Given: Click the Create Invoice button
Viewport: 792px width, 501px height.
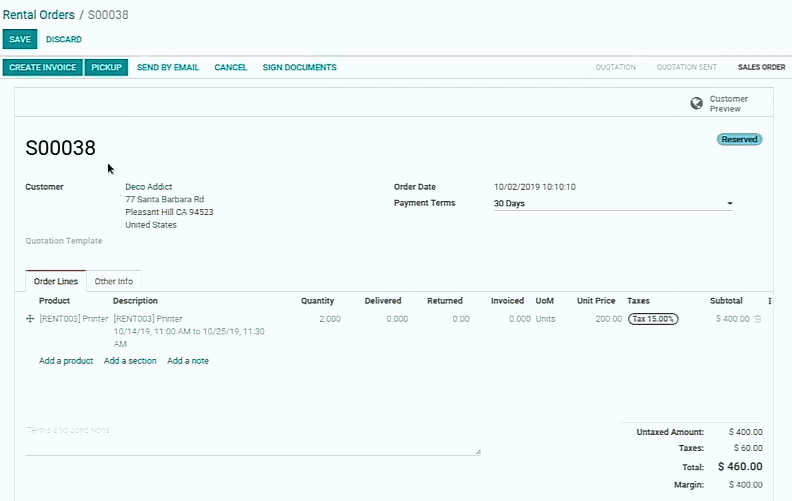Looking at the screenshot, I should tap(42, 67).
